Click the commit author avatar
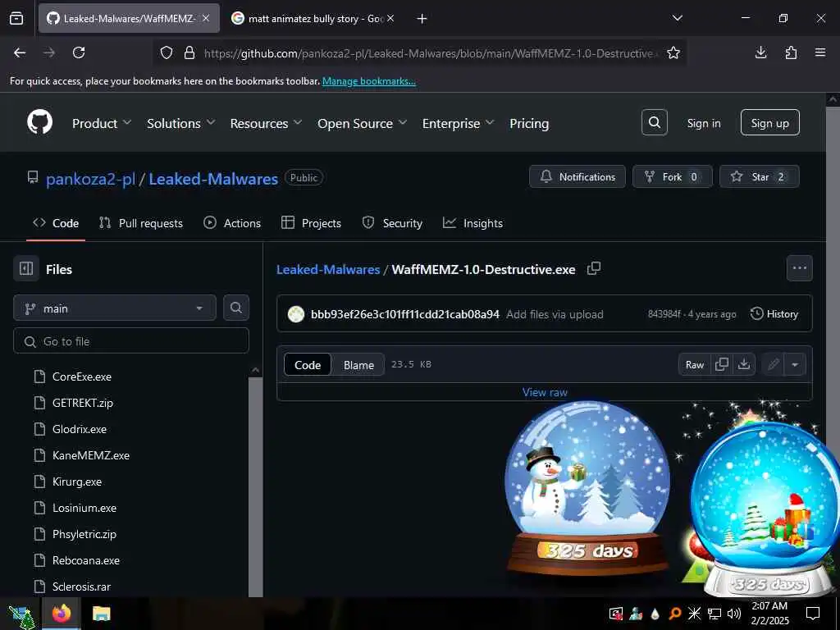The width and height of the screenshot is (840, 630). 295,314
